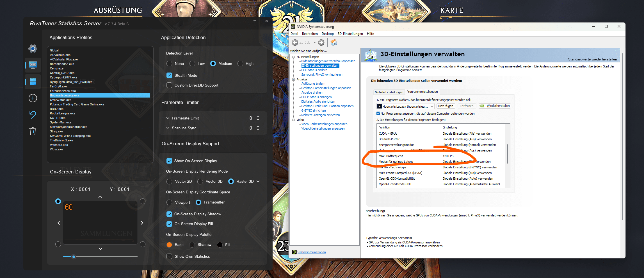Screen dimensions: 644x278
Task: Click the reset arrow icon in RivaTuner sidebar
Action: tap(33, 114)
